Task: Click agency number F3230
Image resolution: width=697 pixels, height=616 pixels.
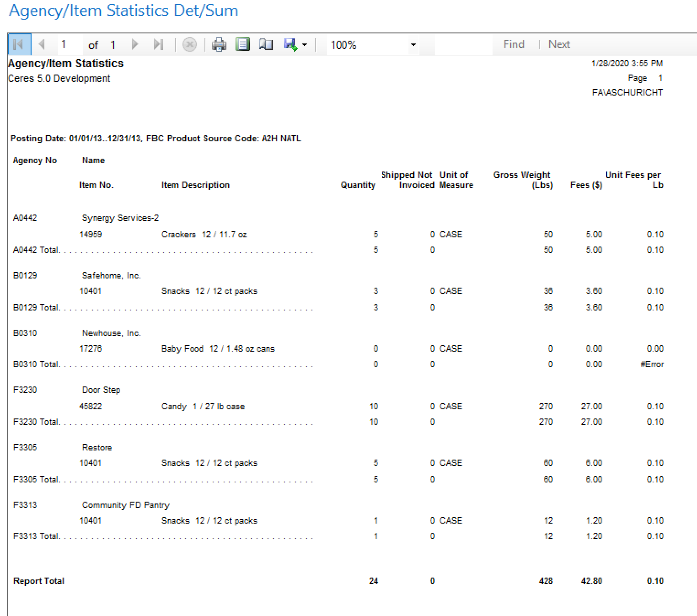Action: 25,390
